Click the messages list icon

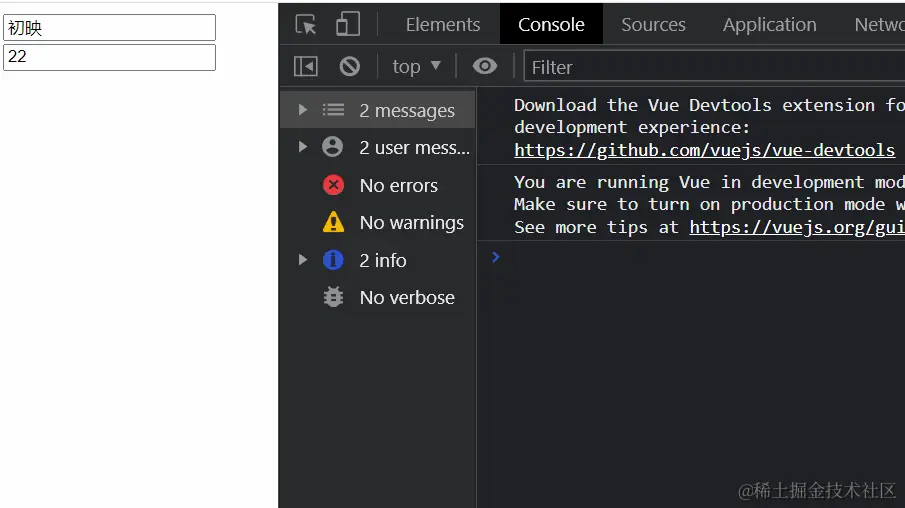[333, 109]
